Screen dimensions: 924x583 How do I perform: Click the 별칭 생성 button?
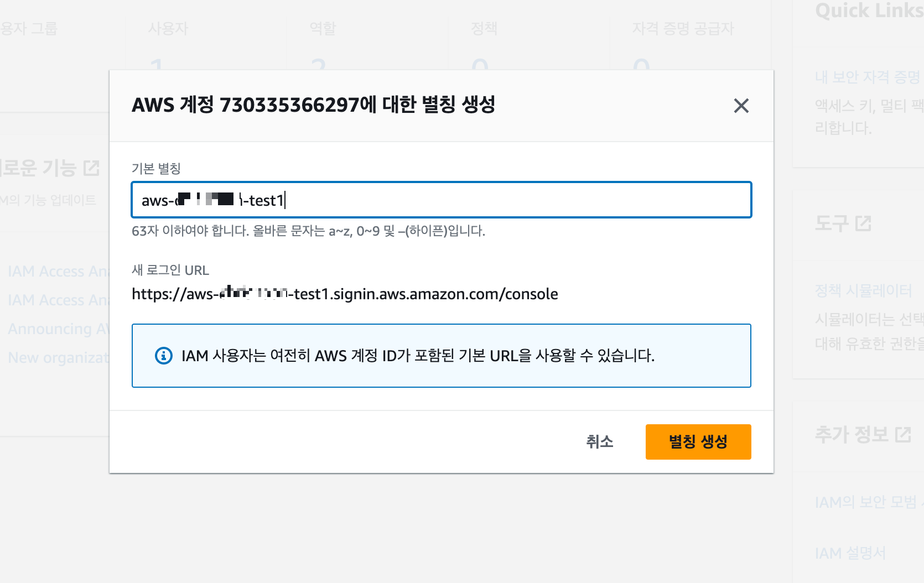click(x=698, y=441)
